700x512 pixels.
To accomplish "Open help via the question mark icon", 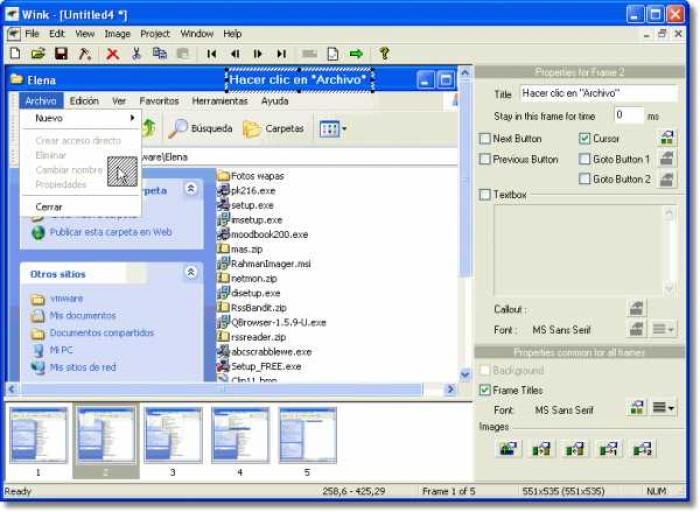I will [383, 54].
